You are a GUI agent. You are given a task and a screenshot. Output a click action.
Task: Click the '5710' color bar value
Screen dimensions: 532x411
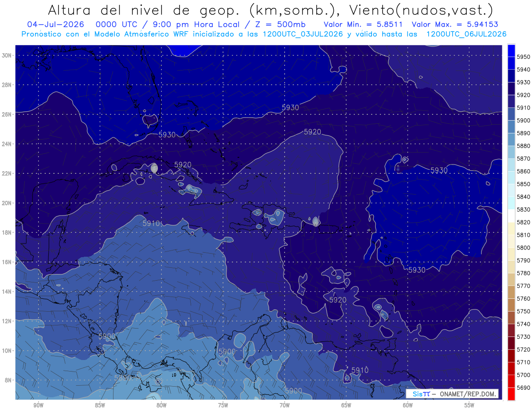coord(524,362)
